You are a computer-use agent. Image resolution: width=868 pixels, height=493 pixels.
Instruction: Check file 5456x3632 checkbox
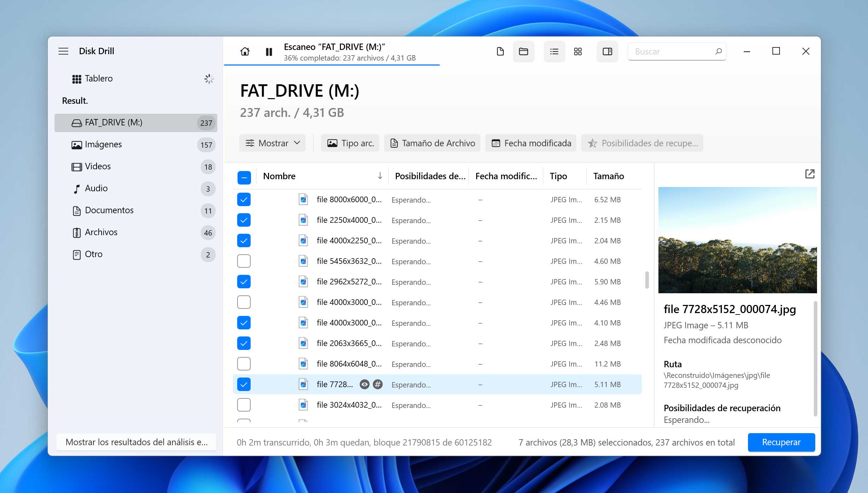pyautogui.click(x=244, y=261)
